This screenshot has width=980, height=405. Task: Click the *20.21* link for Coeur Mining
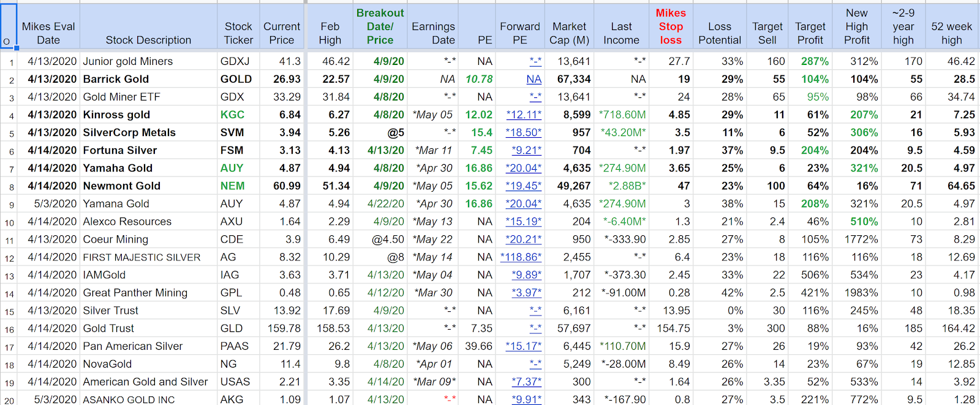(x=524, y=239)
